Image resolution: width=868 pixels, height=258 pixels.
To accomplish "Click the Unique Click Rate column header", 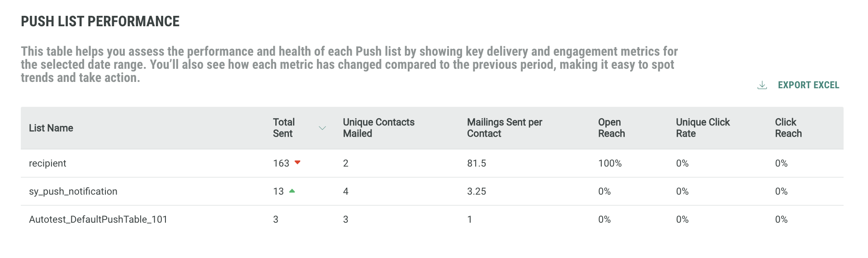I will (x=703, y=128).
